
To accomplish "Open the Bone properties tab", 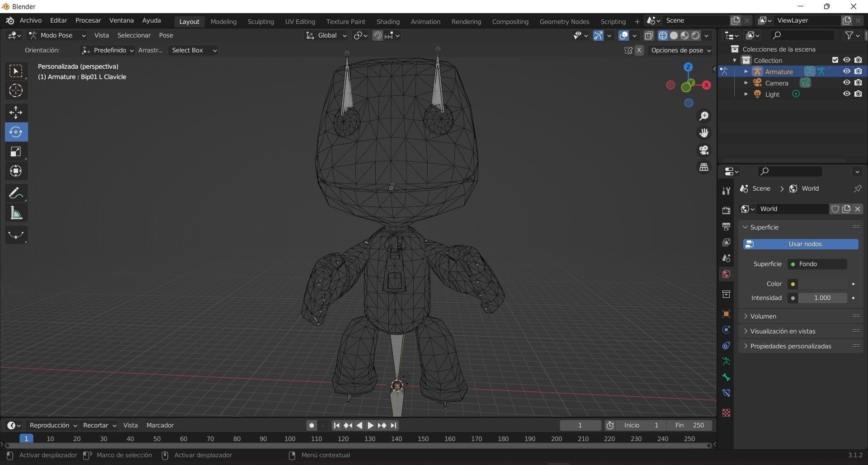I will (726, 377).
